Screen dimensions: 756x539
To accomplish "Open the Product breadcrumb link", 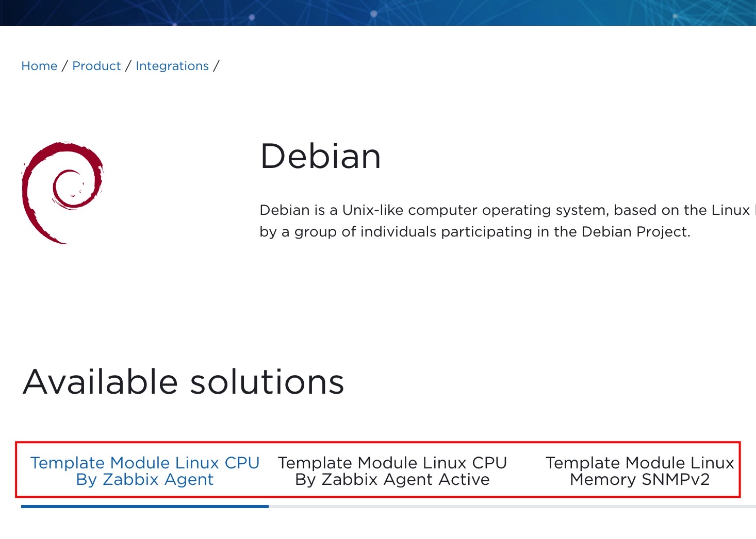I will pyautogui.click(x=96, y=66).
